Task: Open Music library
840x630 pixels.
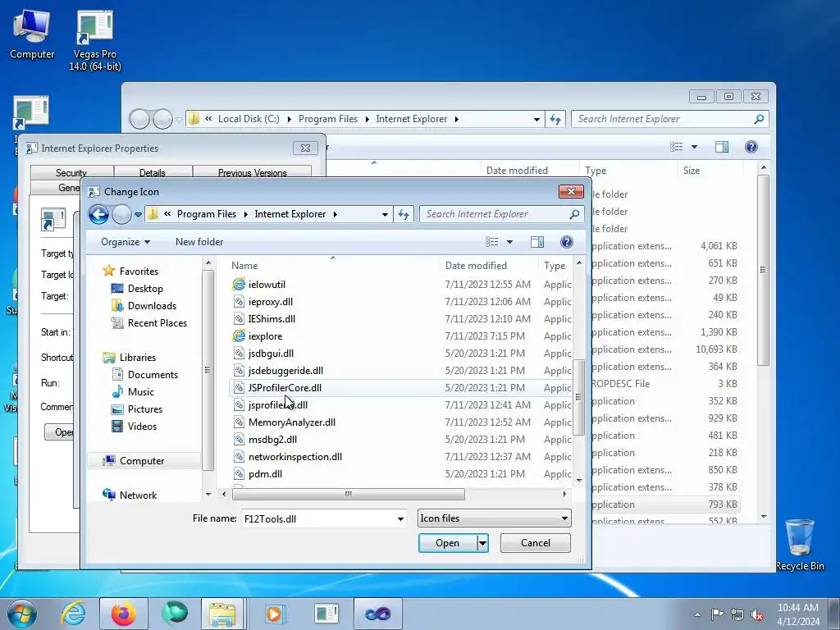Action: 141,391
